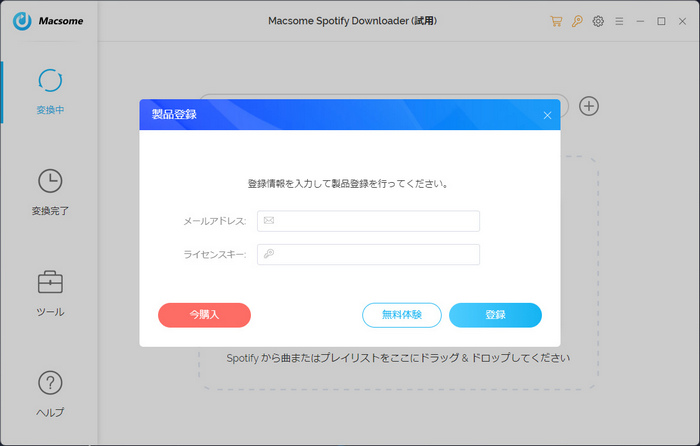The image size is (700, 446).
Task: Open settings via the gear icon
Action: [598, 21]
